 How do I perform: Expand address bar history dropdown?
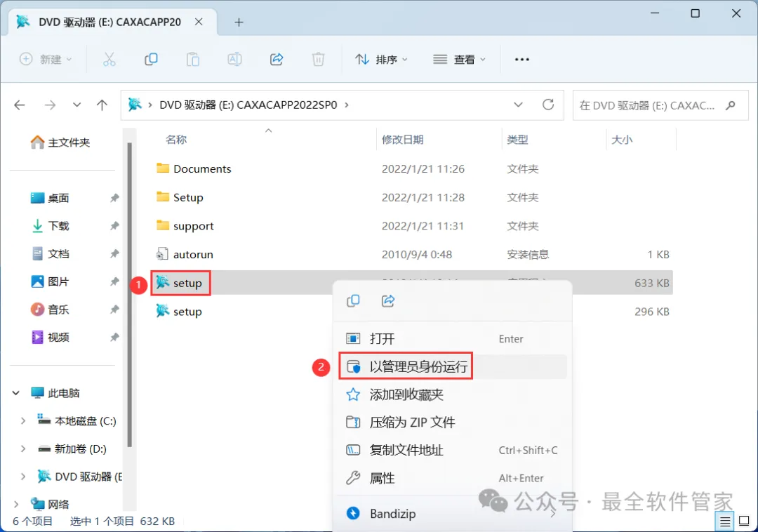[518, 105]
